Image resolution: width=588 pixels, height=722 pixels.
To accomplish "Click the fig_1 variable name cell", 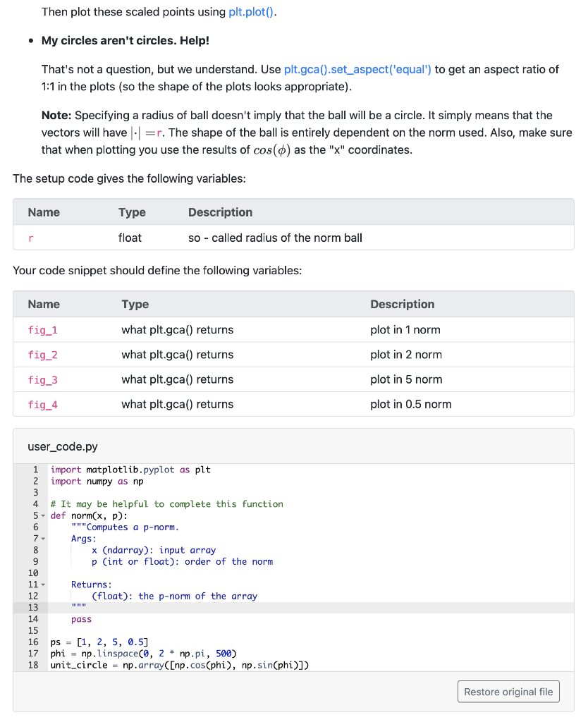I will coord(43,330).
